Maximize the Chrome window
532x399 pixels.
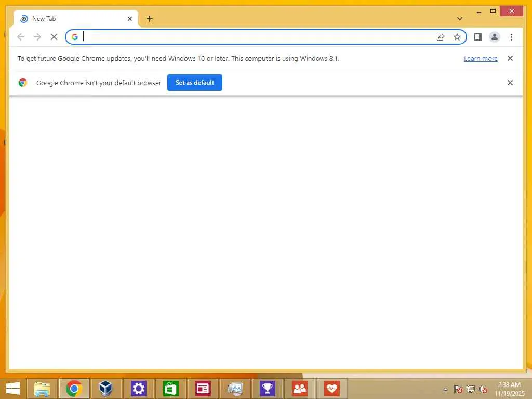tap(493, 11)
